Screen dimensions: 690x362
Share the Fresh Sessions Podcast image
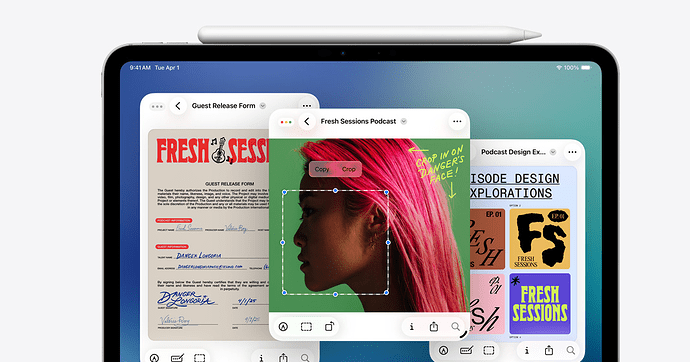(434, 326)
